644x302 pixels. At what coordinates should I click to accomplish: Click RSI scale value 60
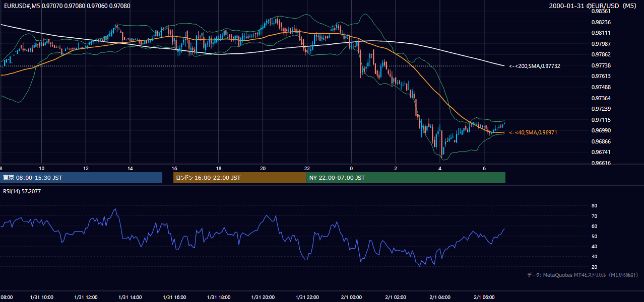pyautogui.click(x=594, y=226)
